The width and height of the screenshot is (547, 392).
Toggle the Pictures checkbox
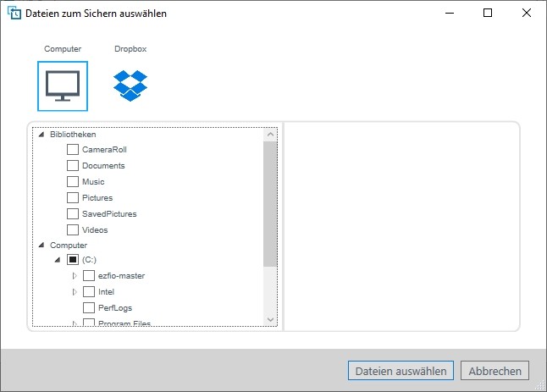tap(73, 198)
